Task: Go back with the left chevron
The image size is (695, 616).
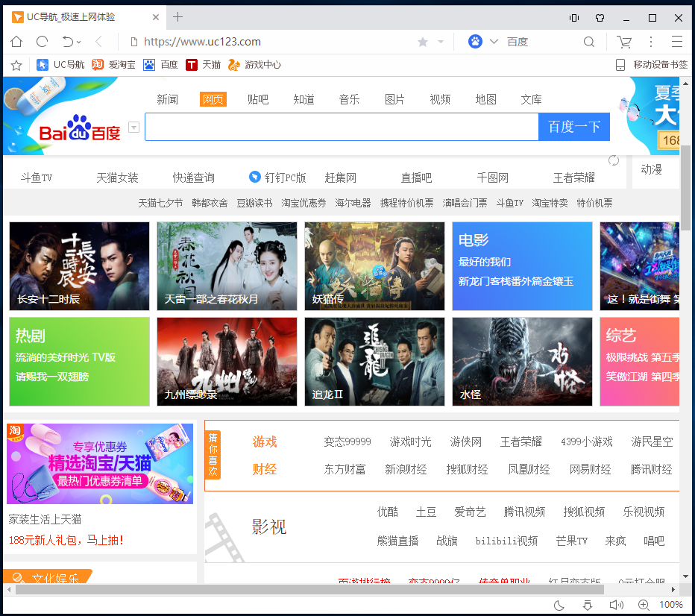Action: 98,42
